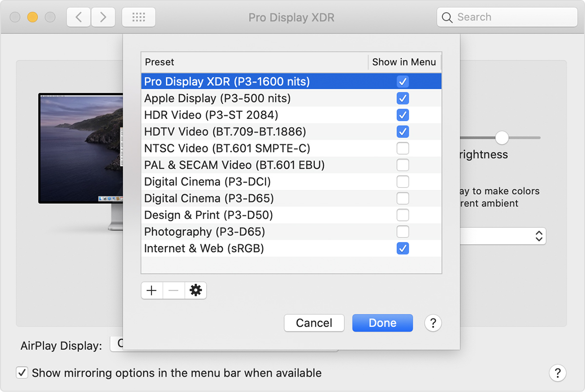Click the Done button
The width and height of the screenshot is (585, 392).
pos(383,323)
